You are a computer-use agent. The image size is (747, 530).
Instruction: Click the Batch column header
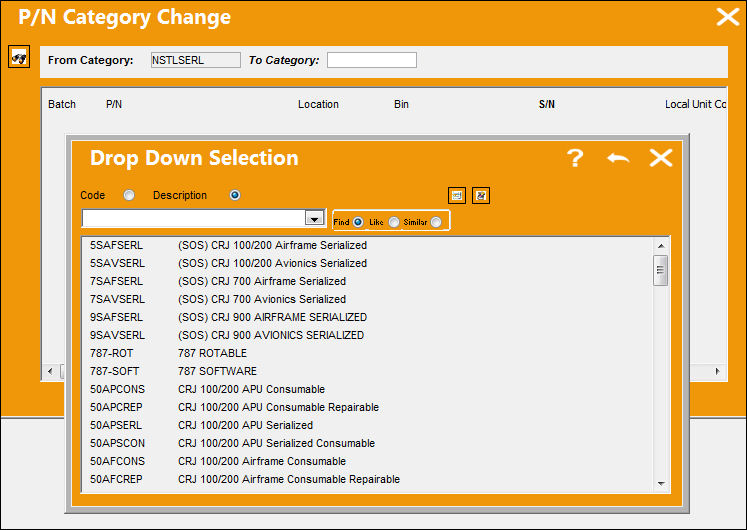point(62,104)
